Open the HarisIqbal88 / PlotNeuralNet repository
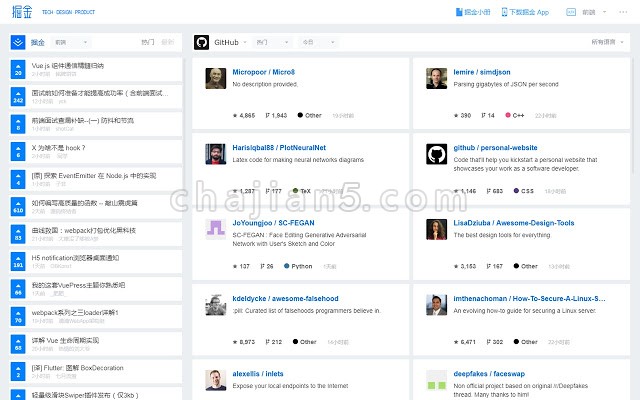Image resolution: width=640 pixels, height=400 pixels. pos(279,147)
